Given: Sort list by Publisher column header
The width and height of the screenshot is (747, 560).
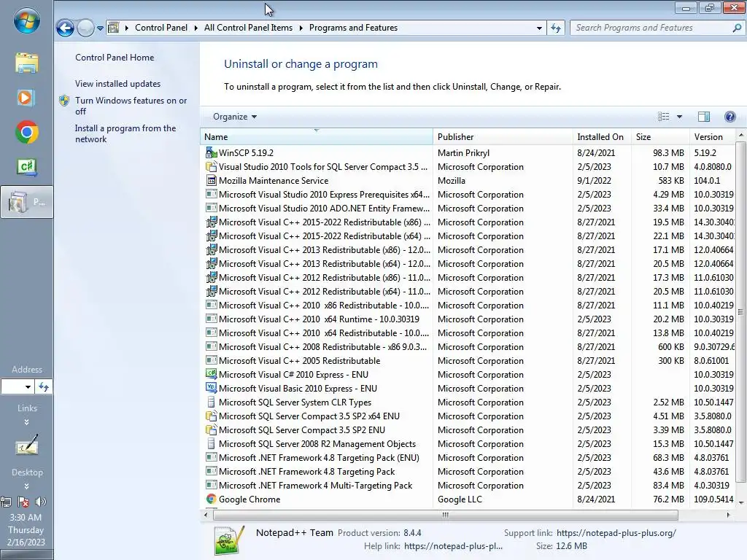Looking at the screenshot, I should click(x=503, y=136).
